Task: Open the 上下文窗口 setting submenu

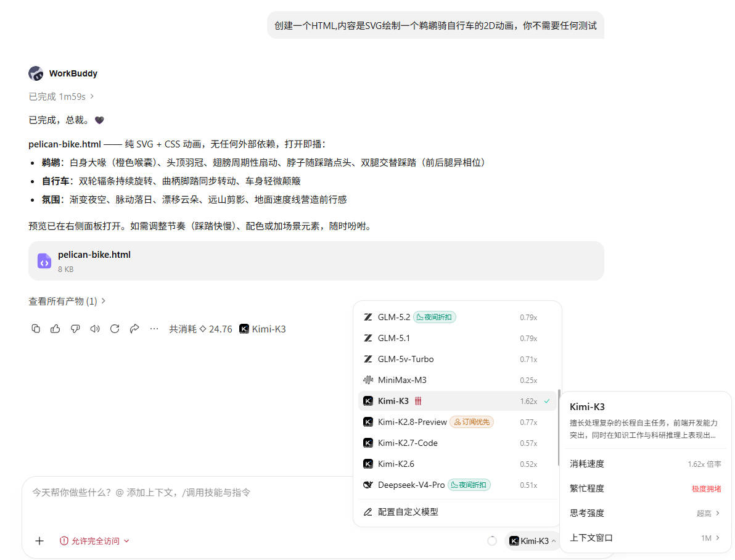Action: (644, 538)
